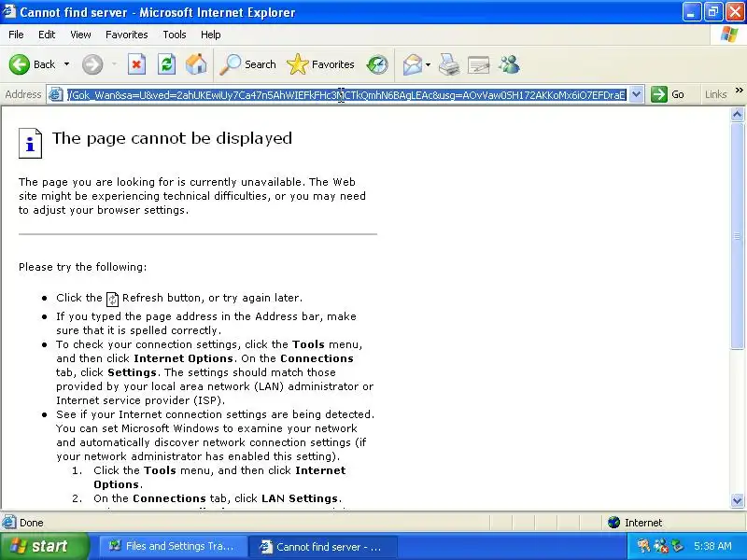The width and height of the screenshot is (747, 560).
Task: Go to the Home page icon
Action: 196,64
